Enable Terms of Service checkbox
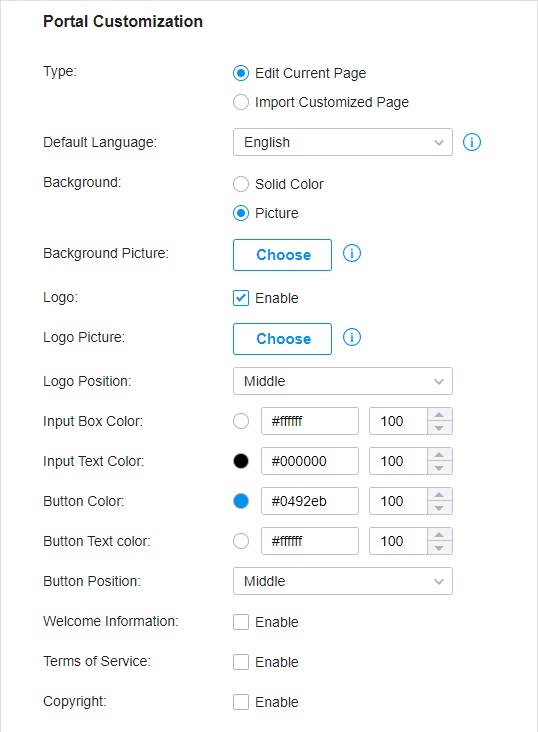This screenshot has height=732, width=538. 241,662
